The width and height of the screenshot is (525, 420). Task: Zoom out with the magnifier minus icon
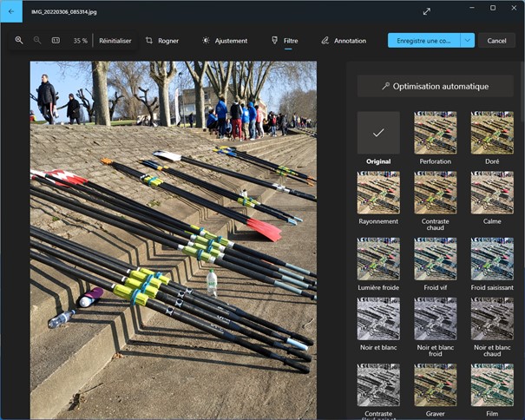37,41
